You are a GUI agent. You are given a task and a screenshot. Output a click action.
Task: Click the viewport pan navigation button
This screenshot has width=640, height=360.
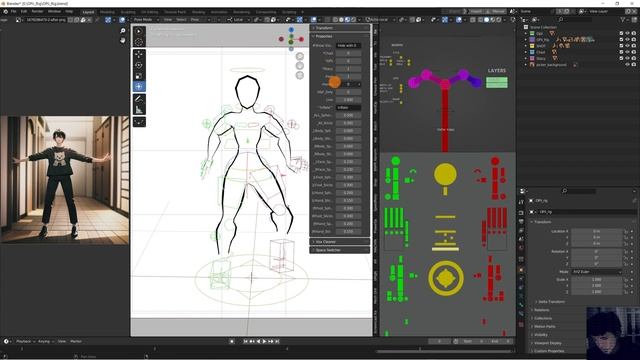pos(300,66)
